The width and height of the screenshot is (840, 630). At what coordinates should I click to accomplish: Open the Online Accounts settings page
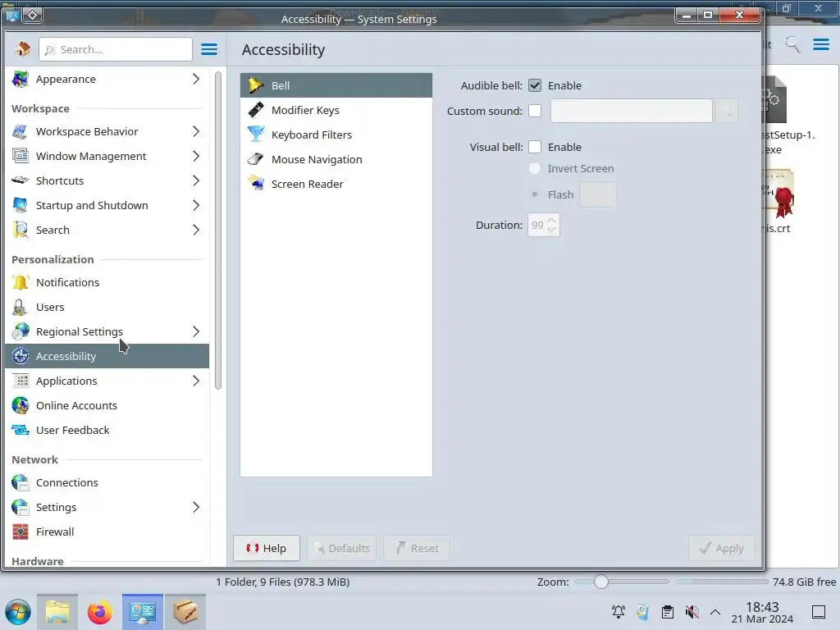107,405
